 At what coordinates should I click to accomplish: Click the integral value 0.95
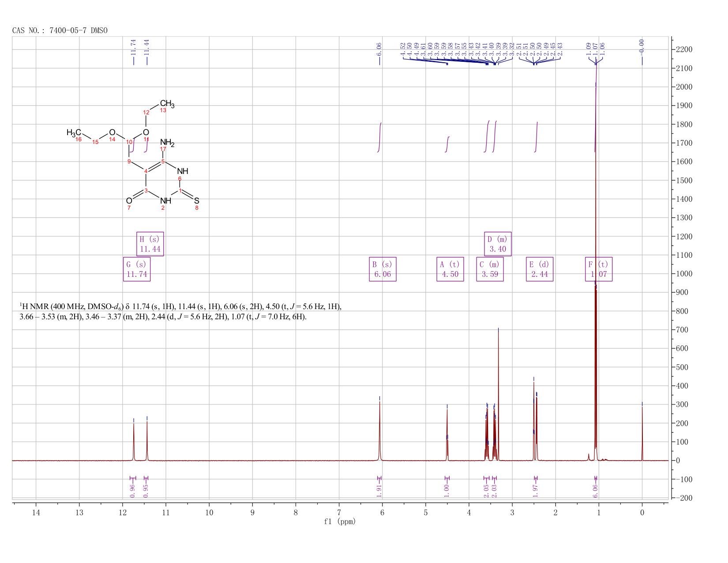click(x=146, y=491)
